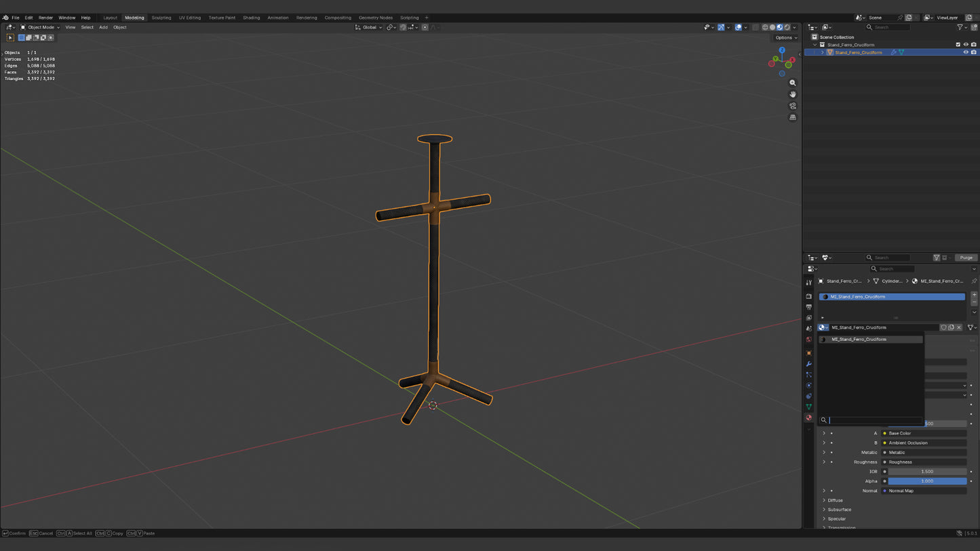This screenshot has height=551, width=980.
Task: Open the Object Data mesh tab icon
Action: pos(808,407)
